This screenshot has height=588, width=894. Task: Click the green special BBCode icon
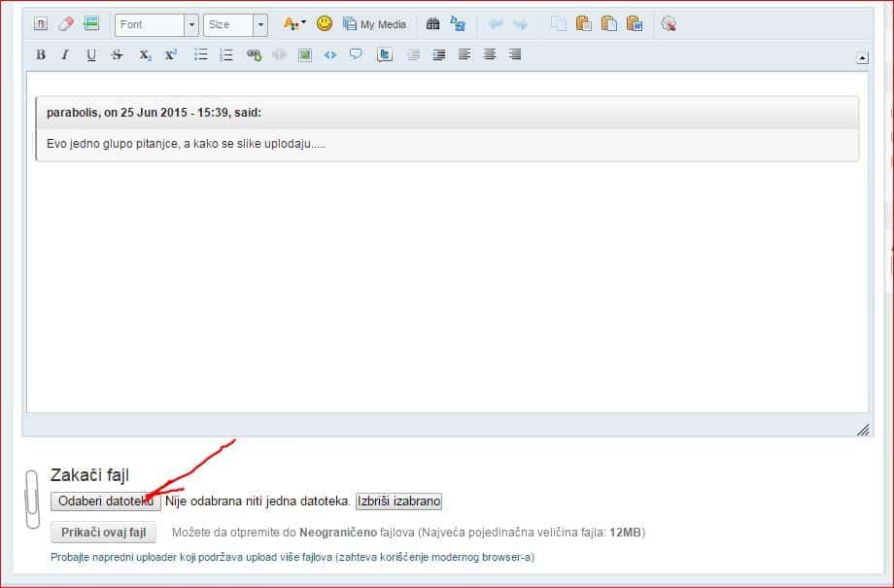[91, 24]
